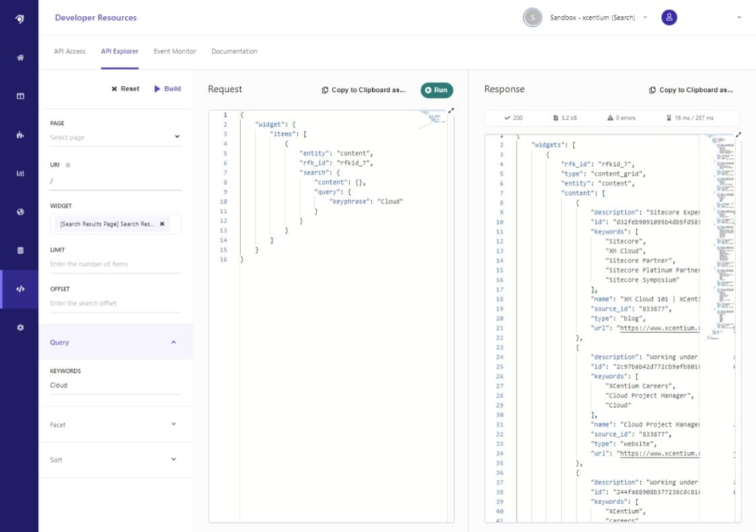Expand the Facet section

(x=116, y=424)
